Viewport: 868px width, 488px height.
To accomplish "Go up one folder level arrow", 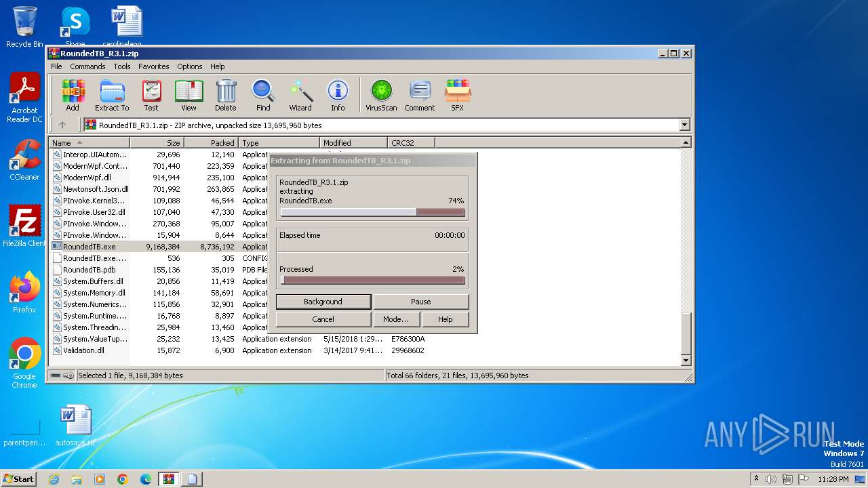I will pyautogui.click(x=62, y=125).
